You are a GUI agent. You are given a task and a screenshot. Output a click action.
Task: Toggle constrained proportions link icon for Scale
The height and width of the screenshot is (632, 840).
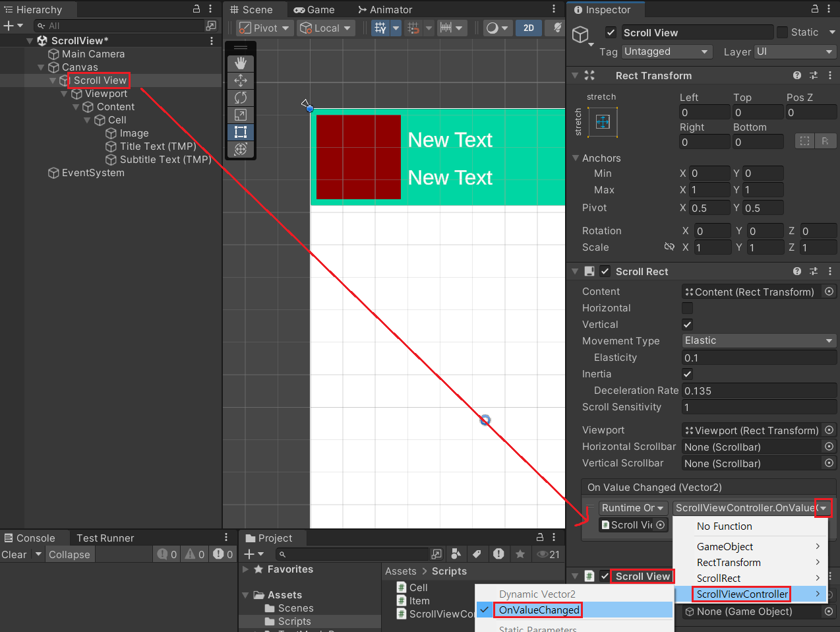point(669,247)
